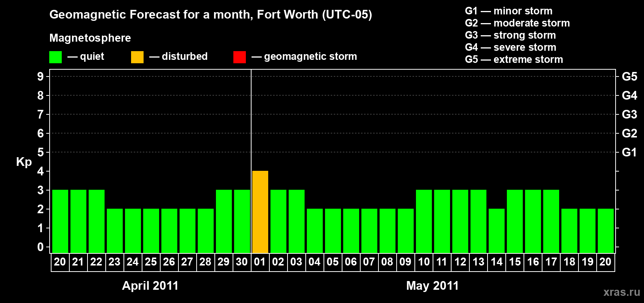
Task: Select the green bar for May 03
Action: [297, 221]
